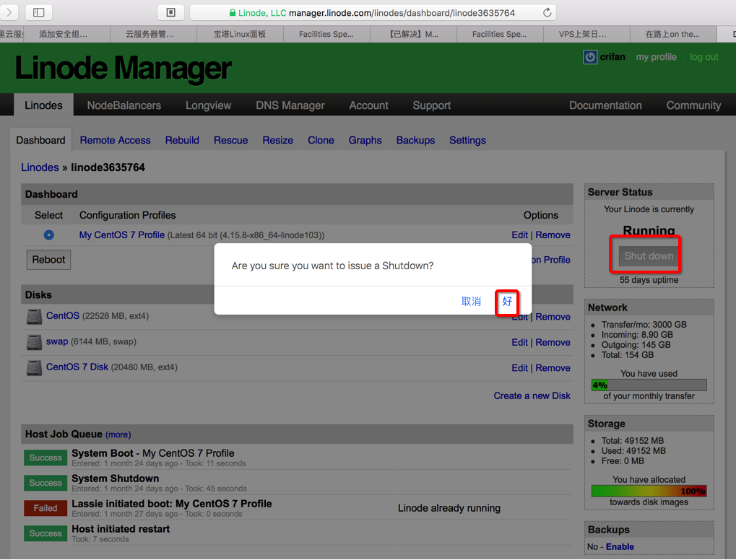Click the Linodes breadcrumb link

(40, 167)
